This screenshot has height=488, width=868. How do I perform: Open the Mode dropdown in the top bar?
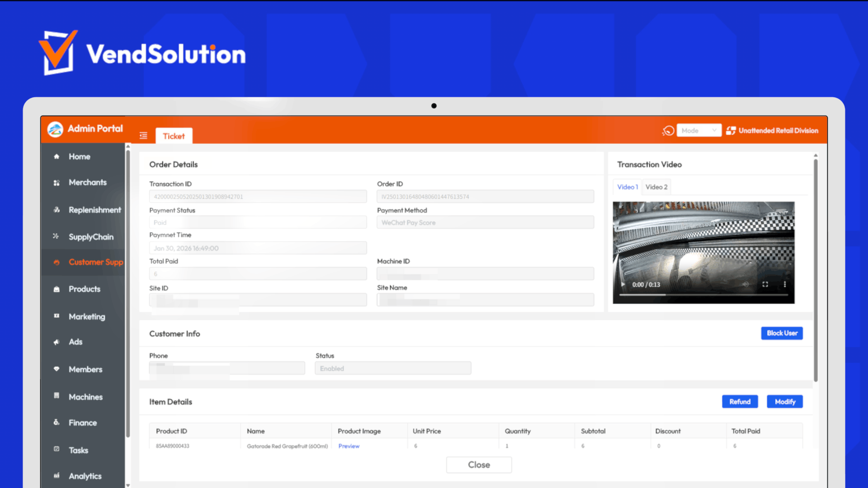click(x=699, y=130)
